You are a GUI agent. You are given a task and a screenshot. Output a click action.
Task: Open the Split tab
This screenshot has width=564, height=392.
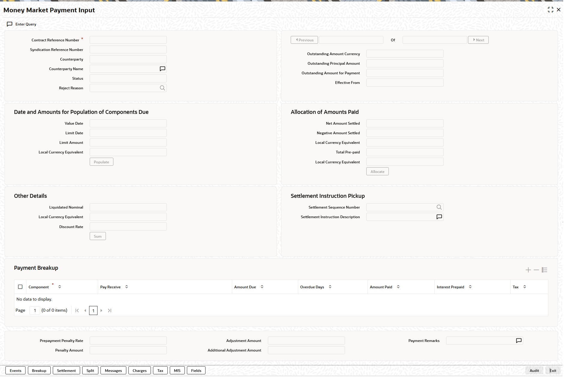[90, 370]
